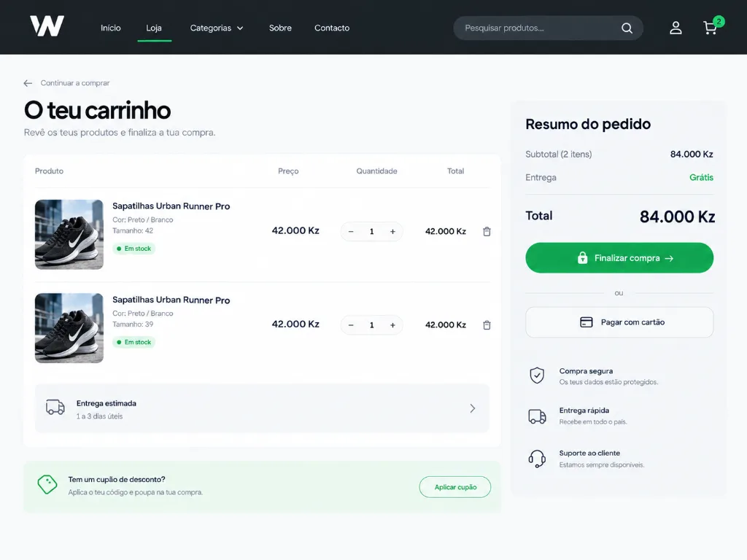Click the delivery truck icon in Entrega estimada
The image size is (747, 560).
[55, 407]
